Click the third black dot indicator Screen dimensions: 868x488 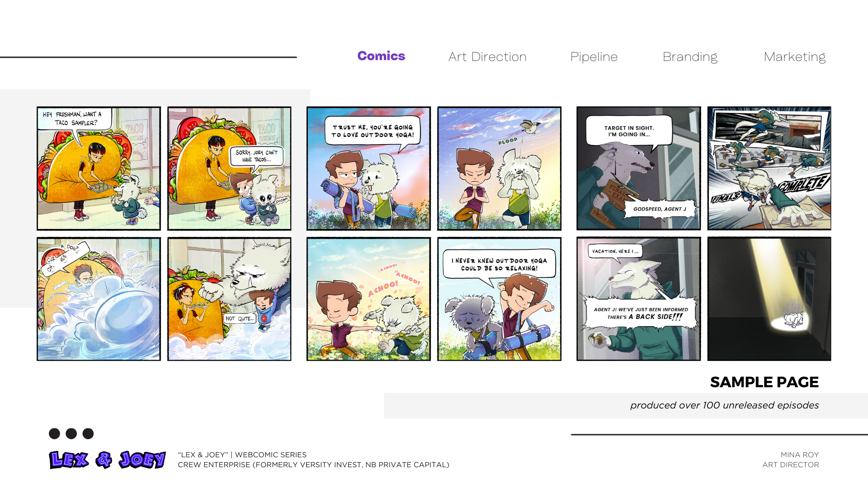88,434
